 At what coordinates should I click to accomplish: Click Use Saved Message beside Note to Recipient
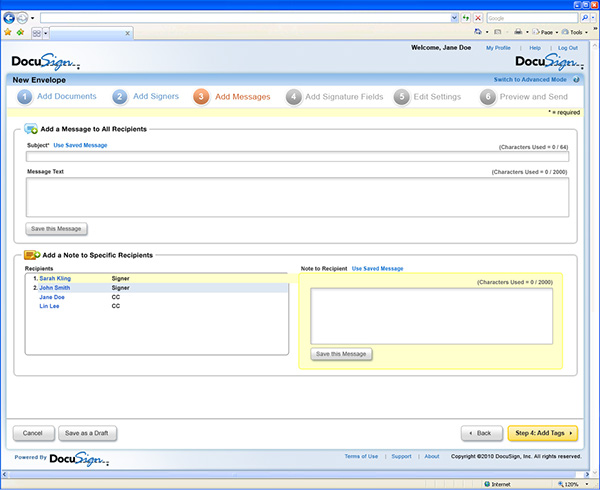[x=377, y=269]
